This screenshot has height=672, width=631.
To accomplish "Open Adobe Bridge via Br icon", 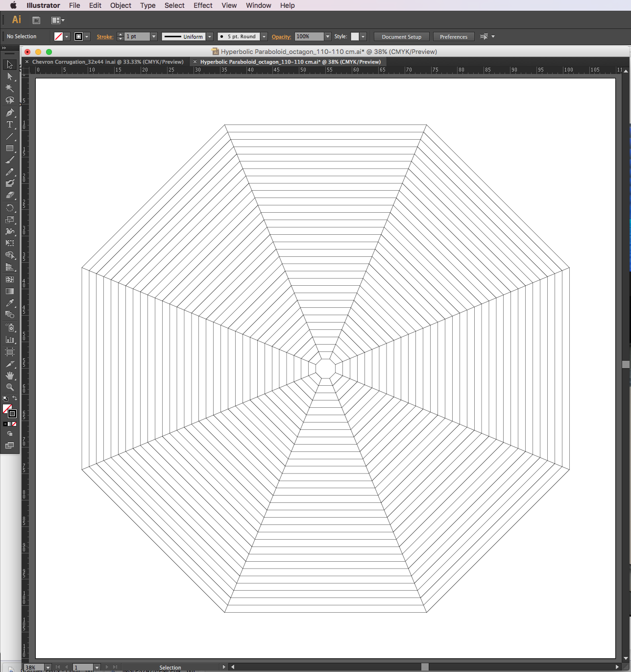I will [36, 20].
